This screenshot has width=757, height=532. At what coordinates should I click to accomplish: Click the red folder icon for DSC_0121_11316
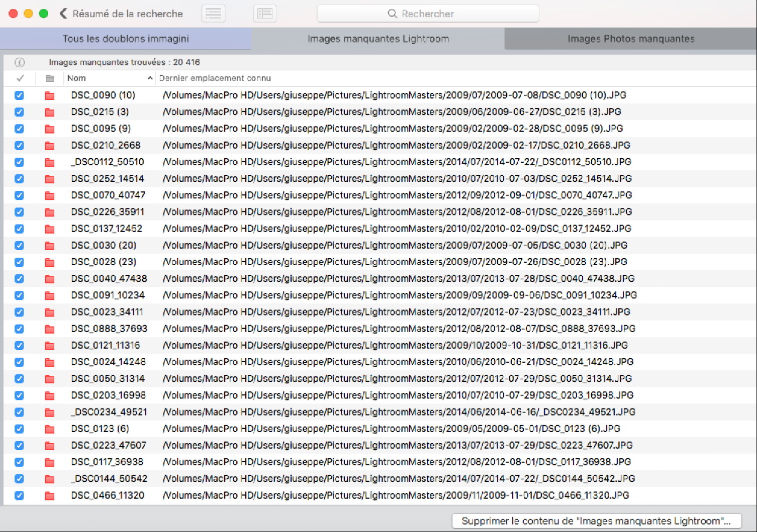point(50,346)
